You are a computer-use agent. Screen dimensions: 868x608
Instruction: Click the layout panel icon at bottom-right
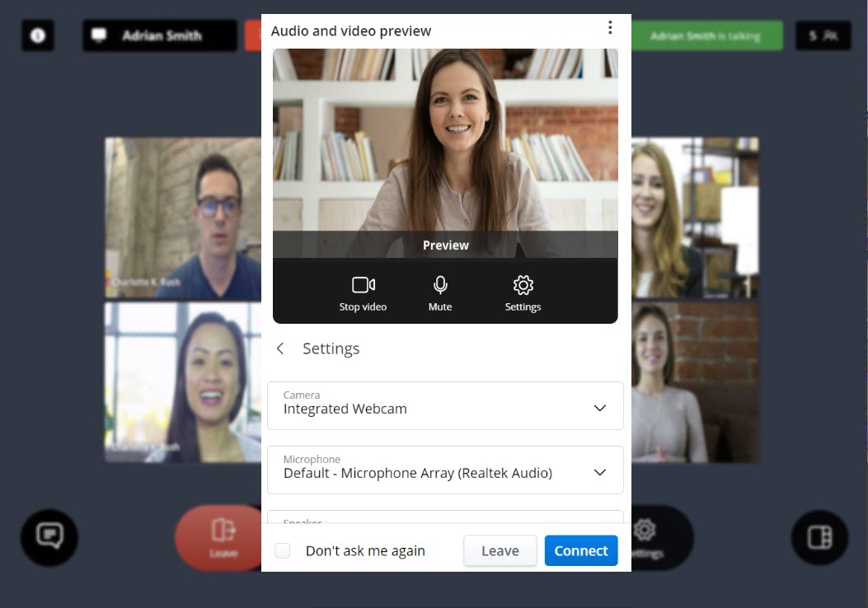(819, 537)
